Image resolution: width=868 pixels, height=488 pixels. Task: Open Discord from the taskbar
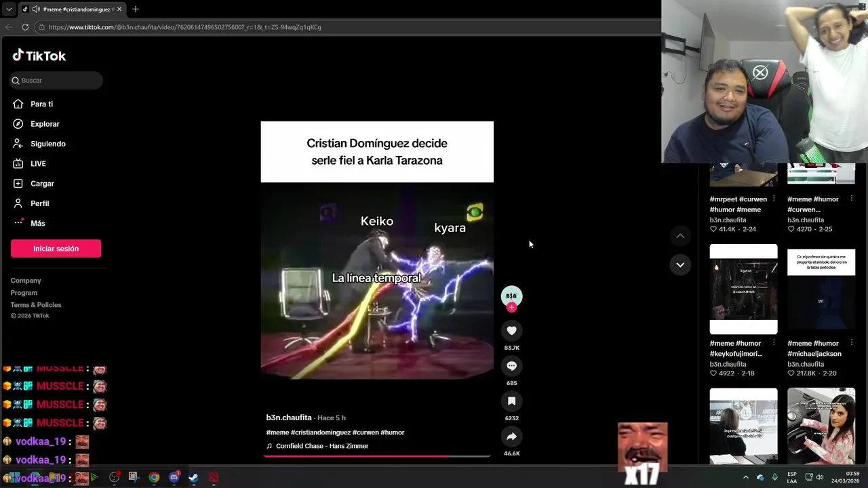174,477
